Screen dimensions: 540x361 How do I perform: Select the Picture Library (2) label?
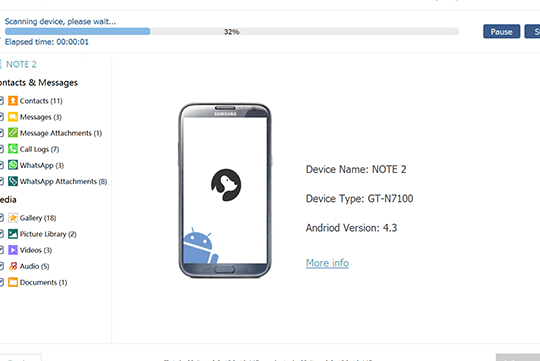click(x=48, y=234)
